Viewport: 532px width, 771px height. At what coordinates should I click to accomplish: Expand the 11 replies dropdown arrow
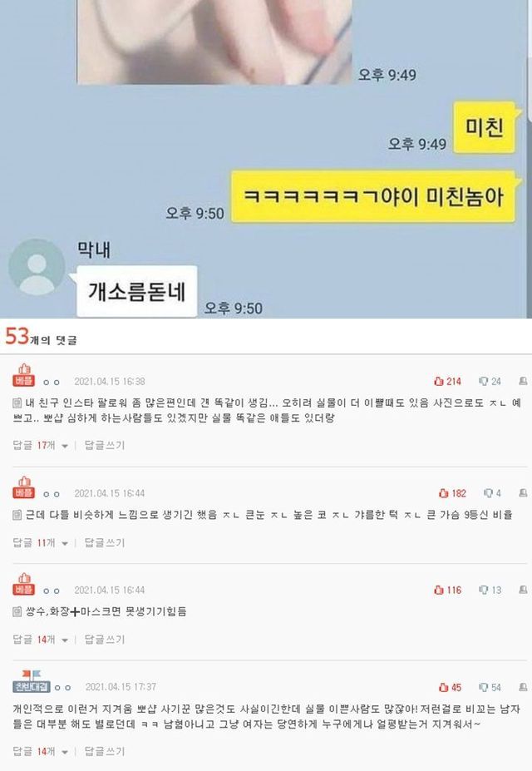[x=65, y=543]
